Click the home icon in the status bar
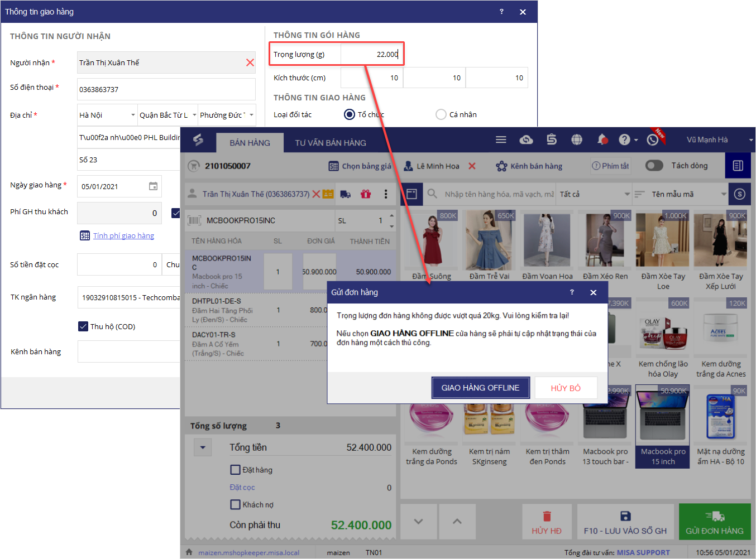Image resolution: width=756 pixels, height=559 pixels. (189, 552)
